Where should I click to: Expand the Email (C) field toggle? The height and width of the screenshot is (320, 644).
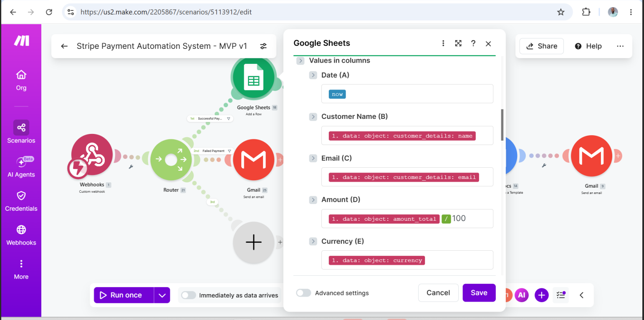313,158
